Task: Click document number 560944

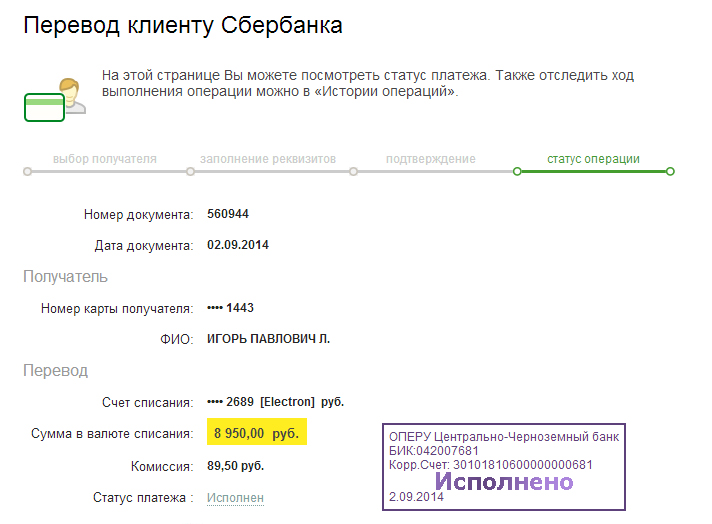Action: (228, 214)
